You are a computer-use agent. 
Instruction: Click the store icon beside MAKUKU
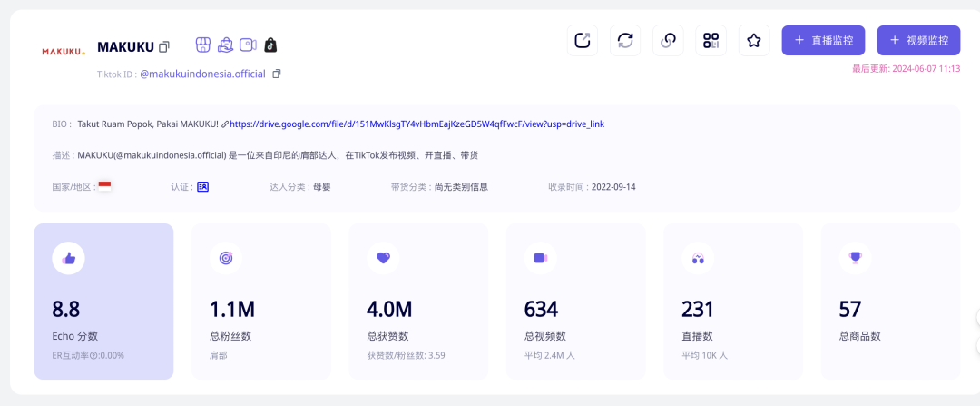pyautogui.click(x=204, y=45)
